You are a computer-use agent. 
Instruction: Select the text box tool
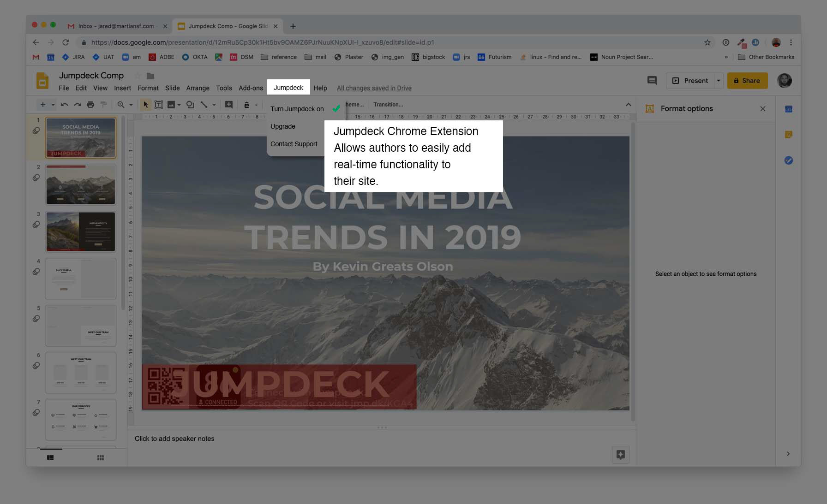[x=159, y=105]
